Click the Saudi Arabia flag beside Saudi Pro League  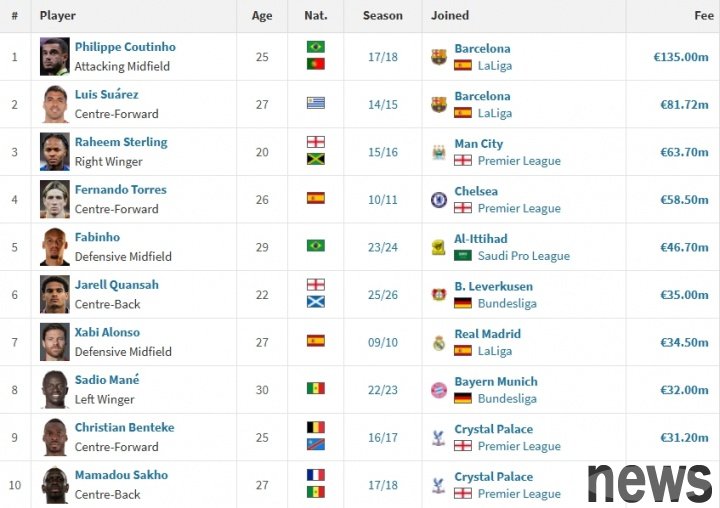pyautogui.click(x=463, y=255)
